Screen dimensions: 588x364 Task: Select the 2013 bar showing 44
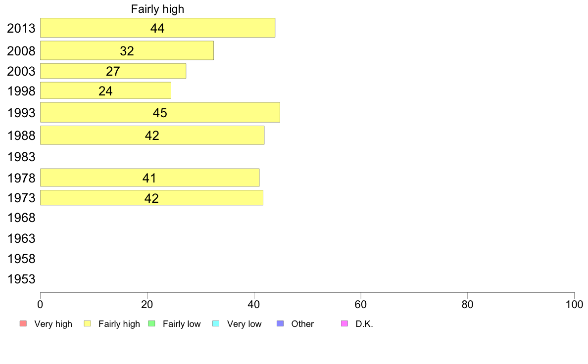(157, 28)
